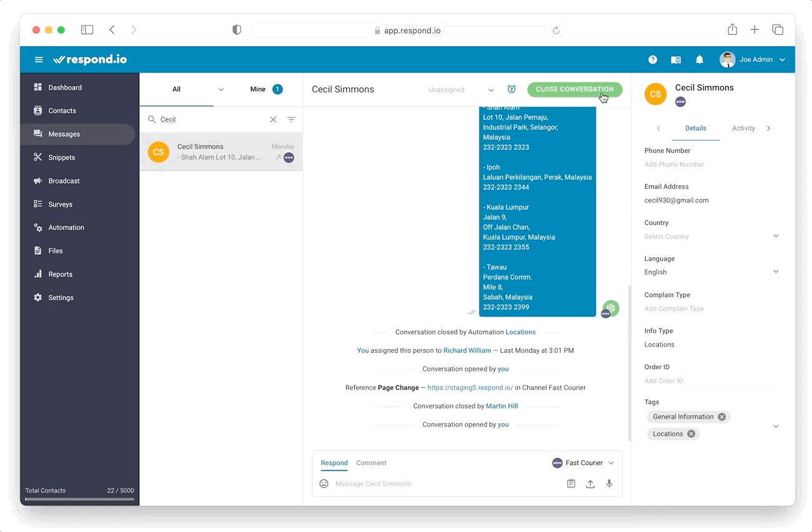Click the file upload icon
The image size is (812, 532).
(x=590, y=484)
